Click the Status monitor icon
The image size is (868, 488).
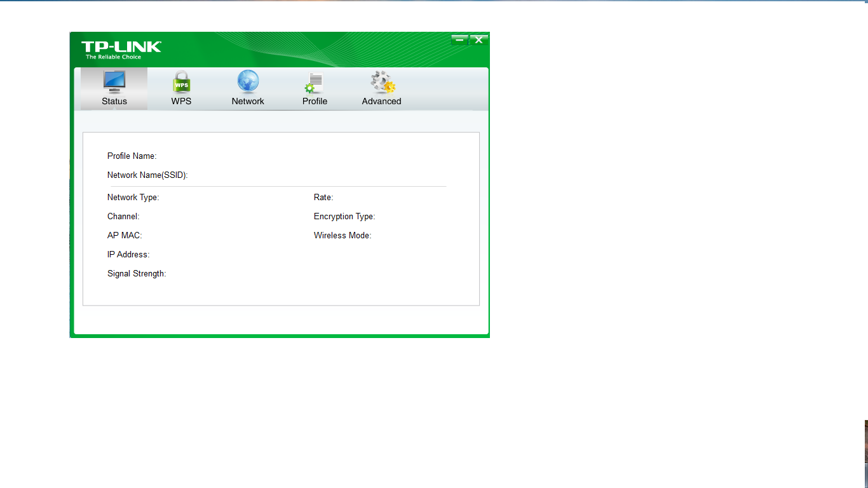[x=114, y=82]
